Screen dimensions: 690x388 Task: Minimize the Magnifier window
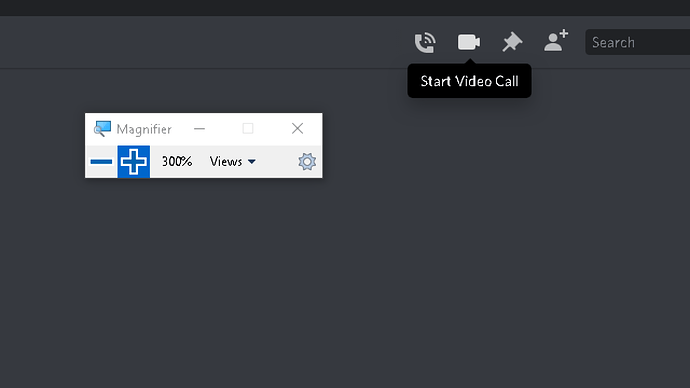(199, 128)
